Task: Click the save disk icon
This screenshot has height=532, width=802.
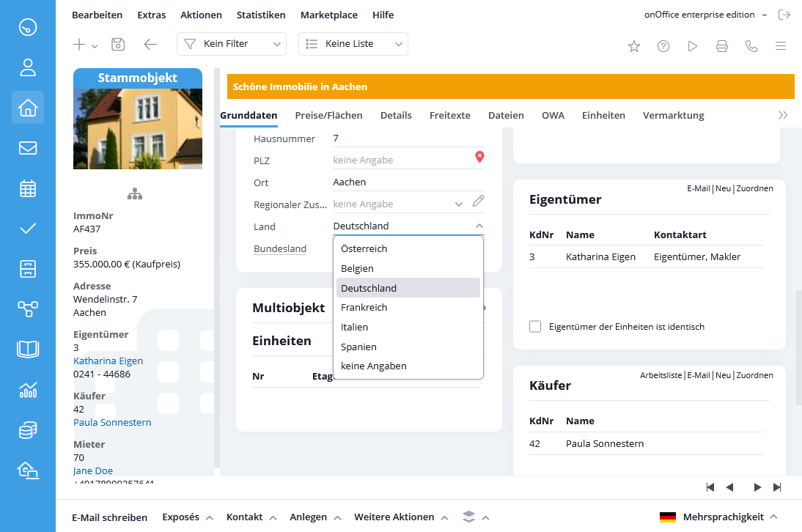Action: coord(118,45)
